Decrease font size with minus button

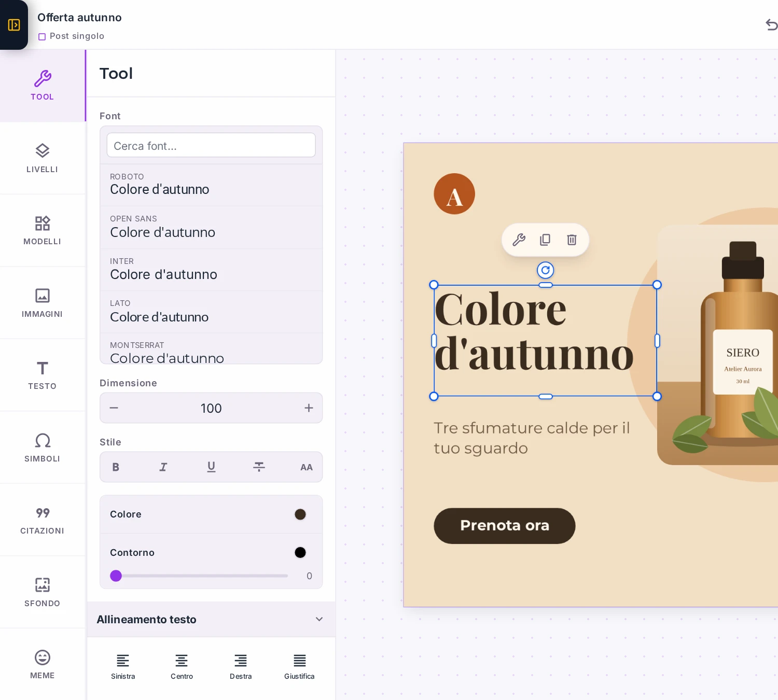pos(114,408)
